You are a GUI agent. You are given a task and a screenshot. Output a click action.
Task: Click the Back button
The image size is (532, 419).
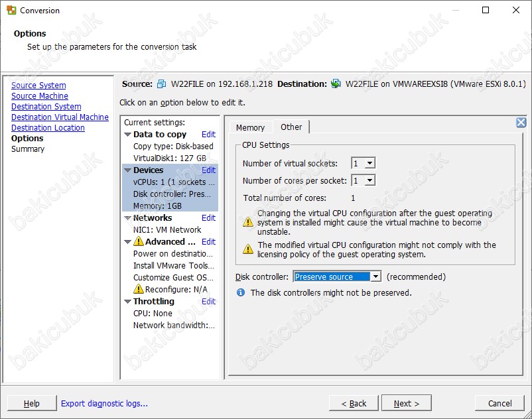point(354,403)
